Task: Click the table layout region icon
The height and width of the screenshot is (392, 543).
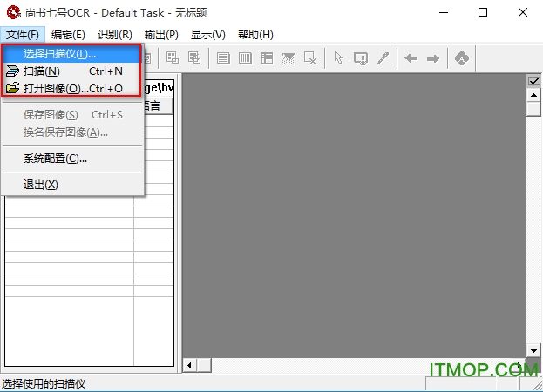Action: point(267,58)
